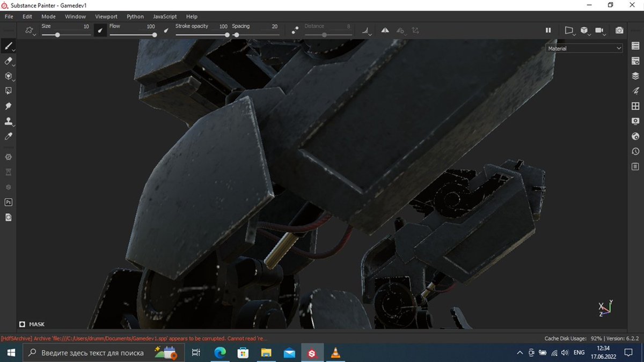Image resolution: width=644 pixels, height=362 pixels.
Task: Open the Edit menu
Action: point(27,17)
